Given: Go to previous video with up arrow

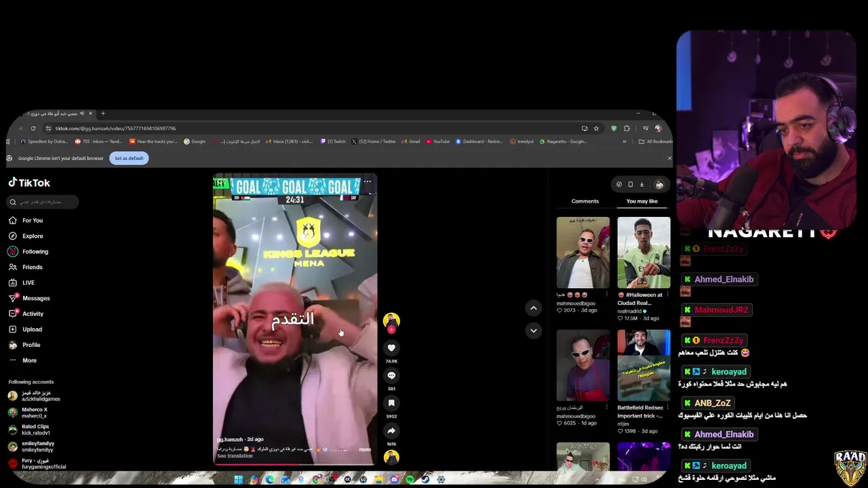Looking at the screenshot, I should [533, 308].
